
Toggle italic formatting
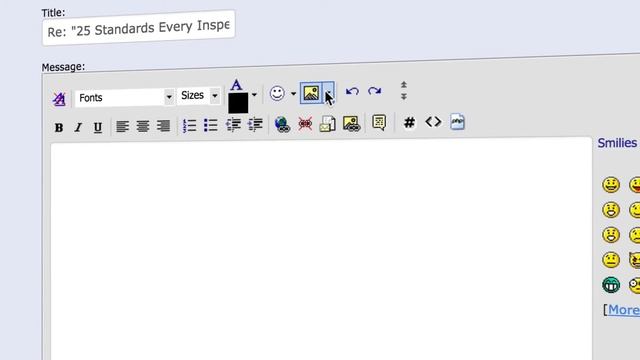(x=78, y=128)
